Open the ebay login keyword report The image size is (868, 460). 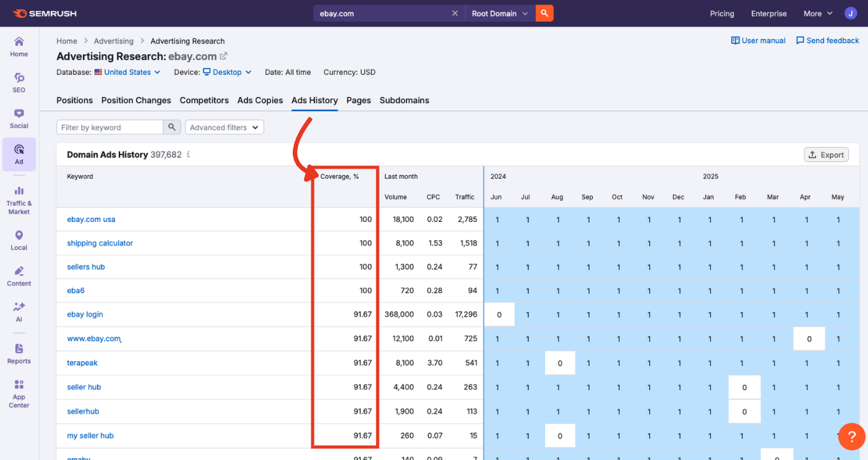click(x=85, y=314)
